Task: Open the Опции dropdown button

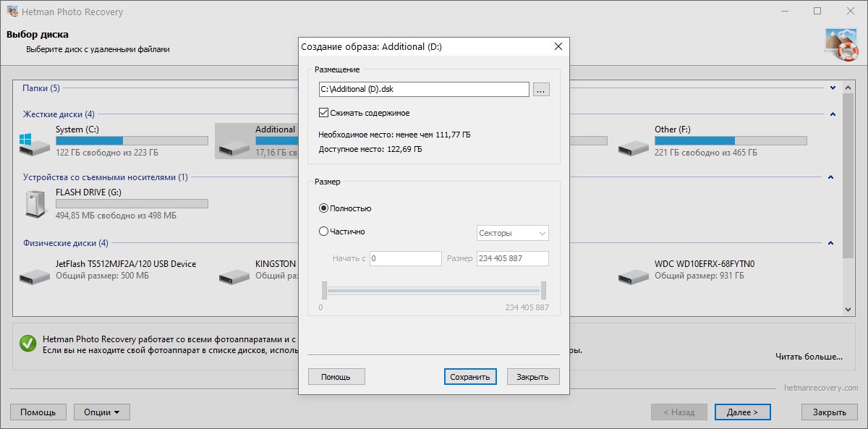Action: [x=102, y=412]
